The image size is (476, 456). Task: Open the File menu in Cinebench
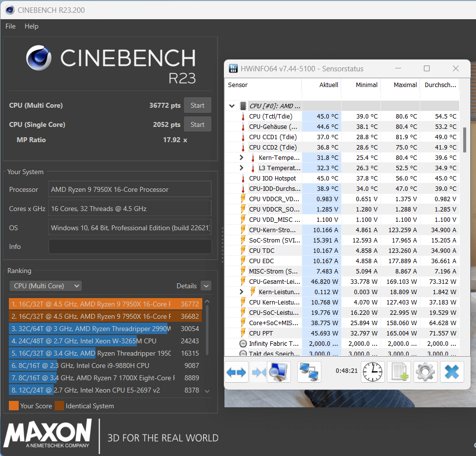point(10,27)
